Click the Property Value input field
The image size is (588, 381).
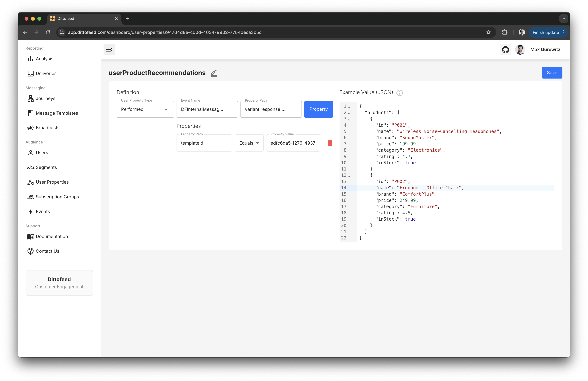(293, 143)
